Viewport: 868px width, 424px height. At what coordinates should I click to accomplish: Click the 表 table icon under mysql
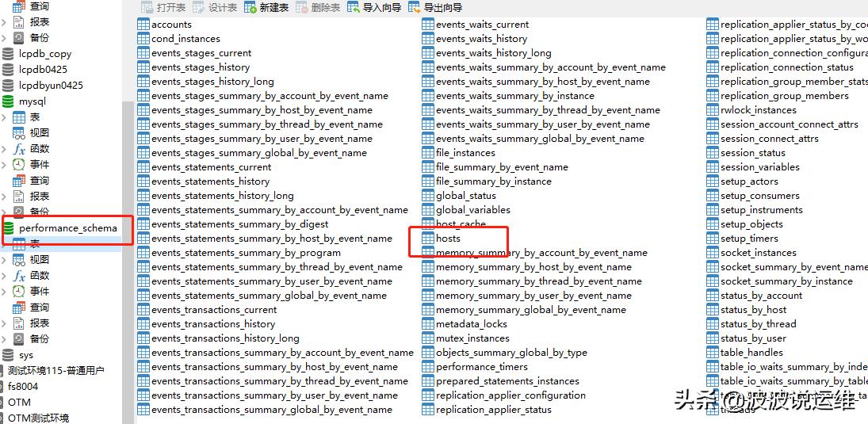[19, 117]
